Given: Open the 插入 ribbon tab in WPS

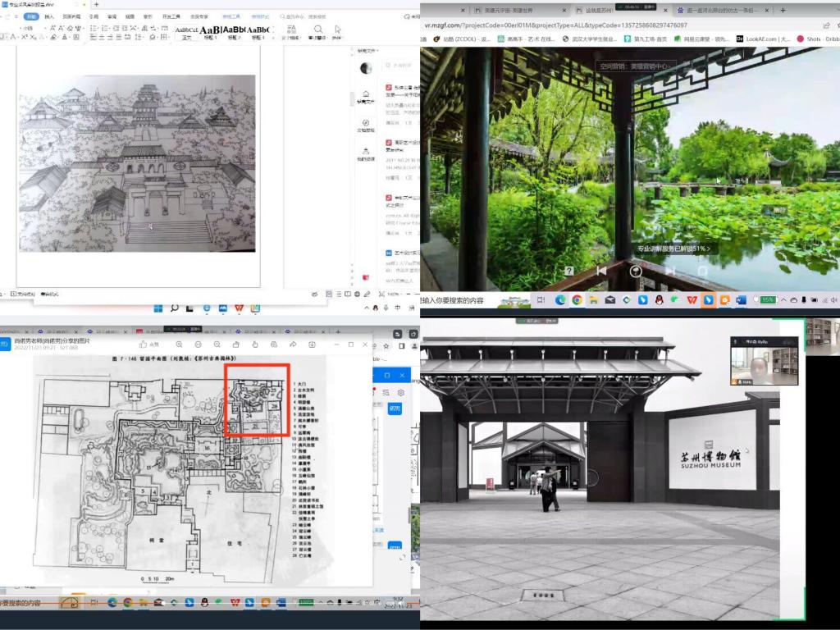Looking at the screenshot, I should tap(49, 16).
